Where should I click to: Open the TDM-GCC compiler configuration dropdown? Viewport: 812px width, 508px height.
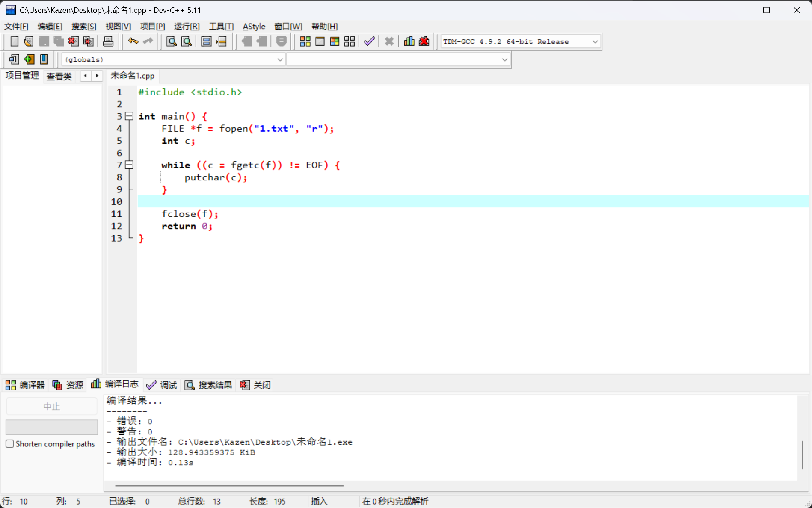tap(595, 41)
